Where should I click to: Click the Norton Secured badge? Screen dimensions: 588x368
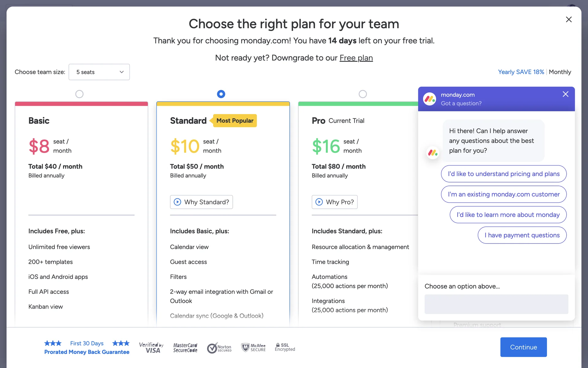click(219, 348)
